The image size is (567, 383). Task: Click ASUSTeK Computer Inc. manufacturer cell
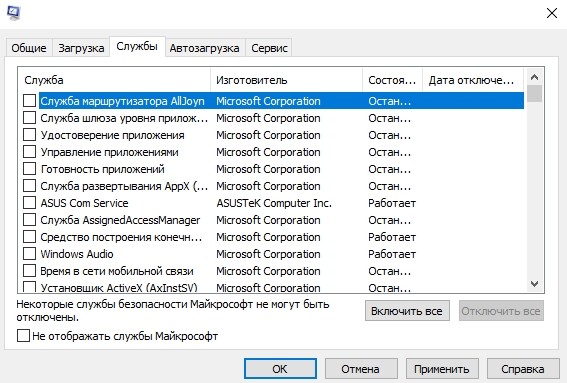pyautogui.click(x=274, y=203)
